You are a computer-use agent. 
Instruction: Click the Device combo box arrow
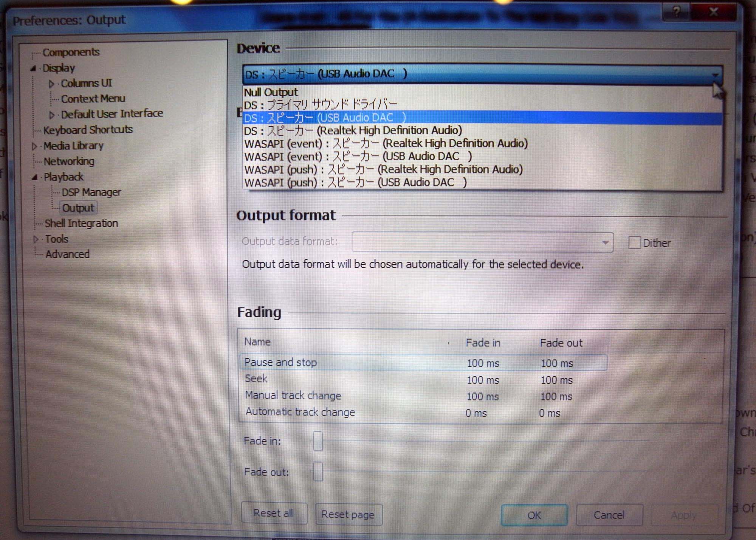pos(714,75)
